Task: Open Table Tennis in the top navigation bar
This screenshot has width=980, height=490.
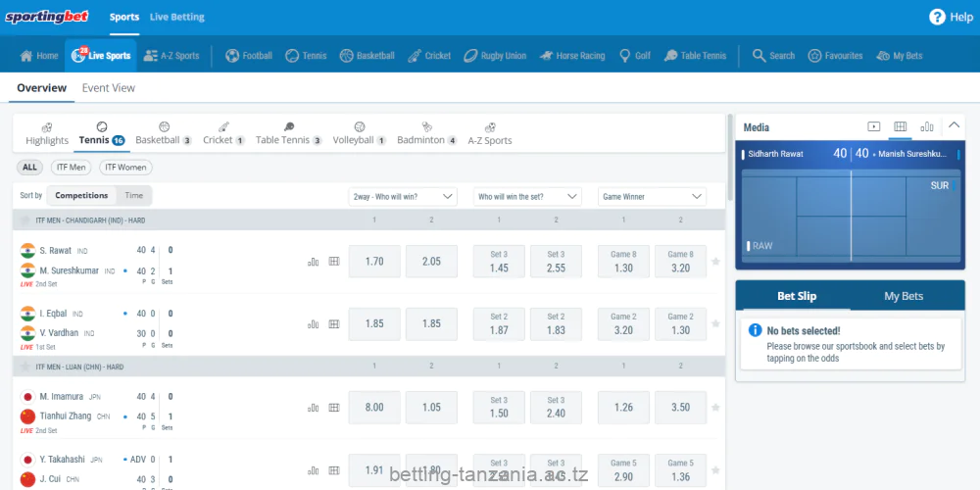Action: (x=695, y=56)
